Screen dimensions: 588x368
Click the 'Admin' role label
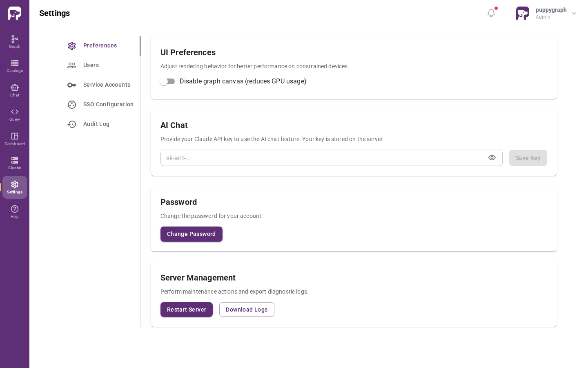pos(543,17)
